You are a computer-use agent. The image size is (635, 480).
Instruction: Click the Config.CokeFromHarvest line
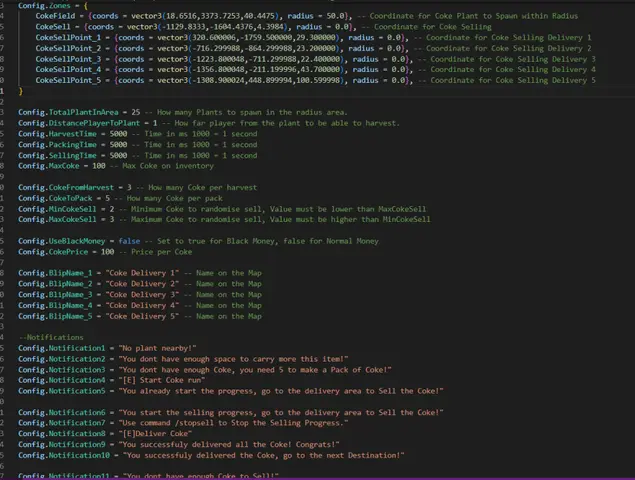point(137,188)
